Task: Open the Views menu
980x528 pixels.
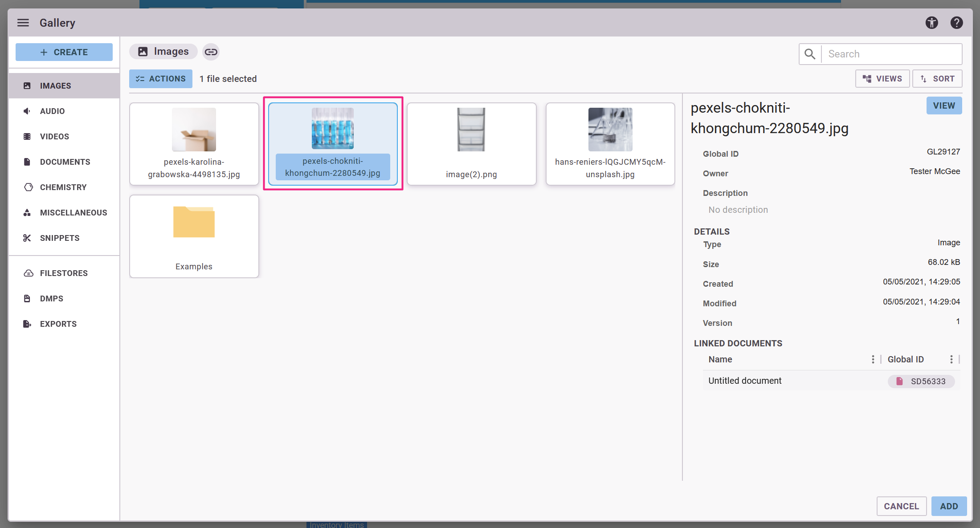Action: [x=882, y=79]
